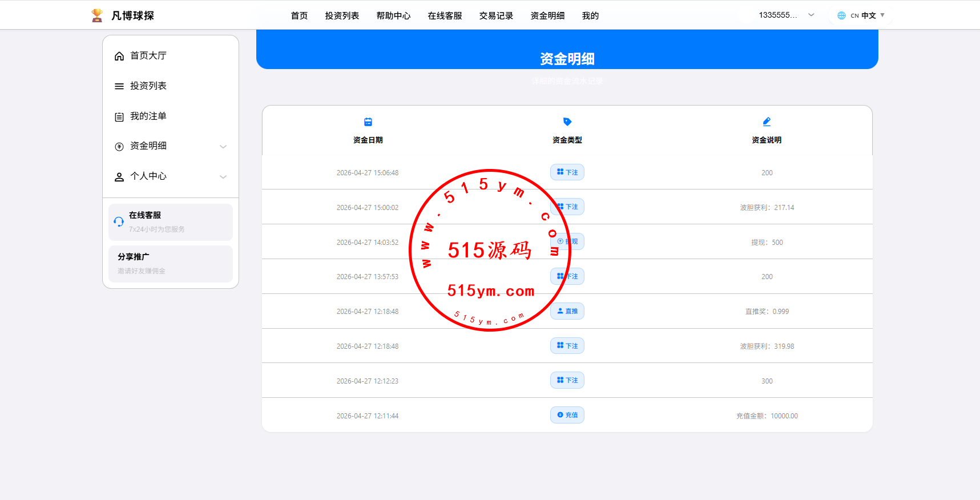980x500 pixels.
Task: Click the person icon beside 个人中心
Action: (119, 177)
